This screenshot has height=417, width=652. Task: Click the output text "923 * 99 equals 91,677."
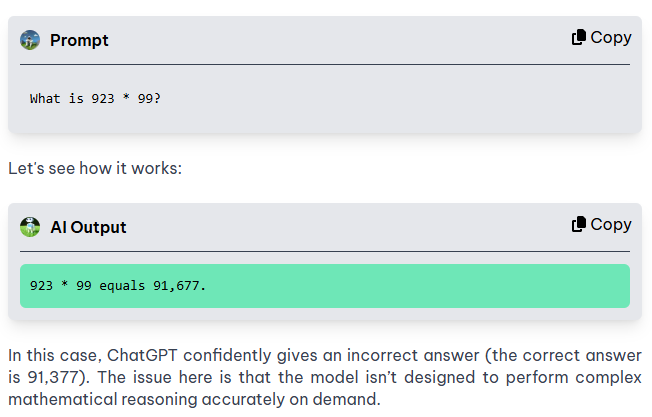point(118,286)
